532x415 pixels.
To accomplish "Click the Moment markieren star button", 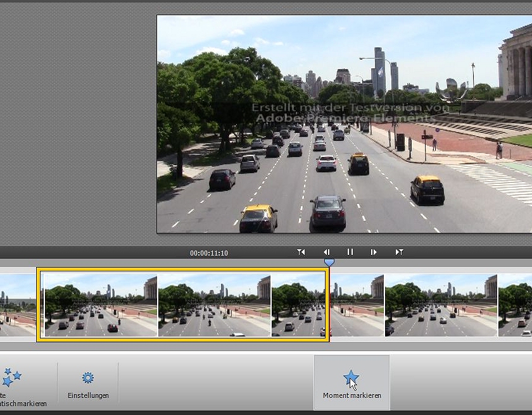I will point(352,383).
